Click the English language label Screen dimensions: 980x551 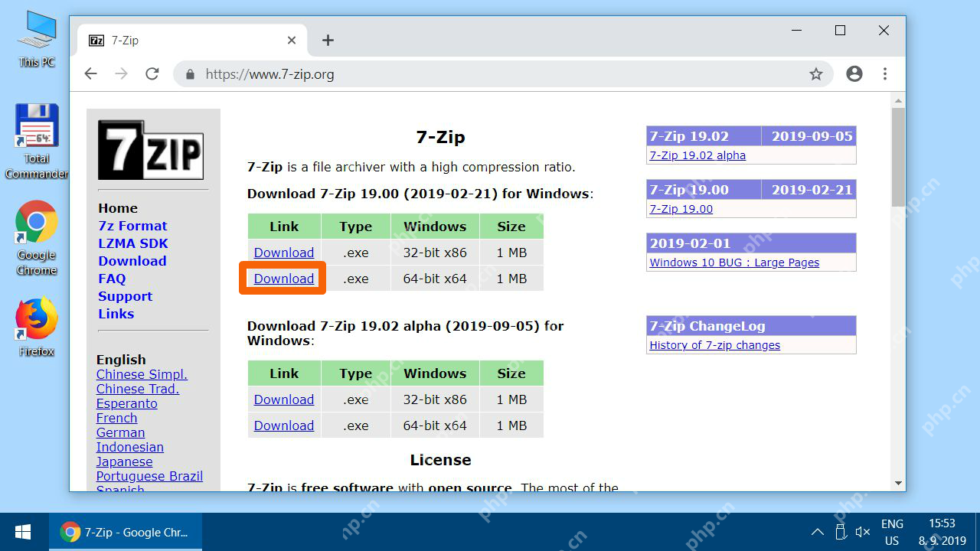[x=121, y=360]
